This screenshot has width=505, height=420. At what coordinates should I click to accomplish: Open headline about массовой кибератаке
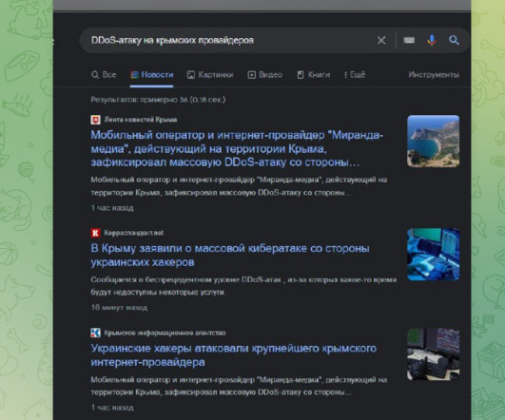tap(230, 256)
